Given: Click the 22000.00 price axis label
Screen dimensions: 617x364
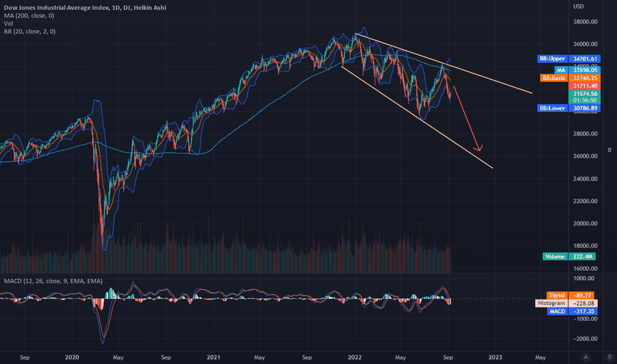Looking at the screenshot, I should click(x=585, y=201).
